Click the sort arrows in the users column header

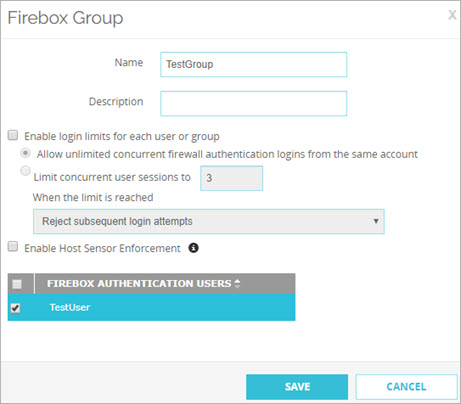coord(237,283)
